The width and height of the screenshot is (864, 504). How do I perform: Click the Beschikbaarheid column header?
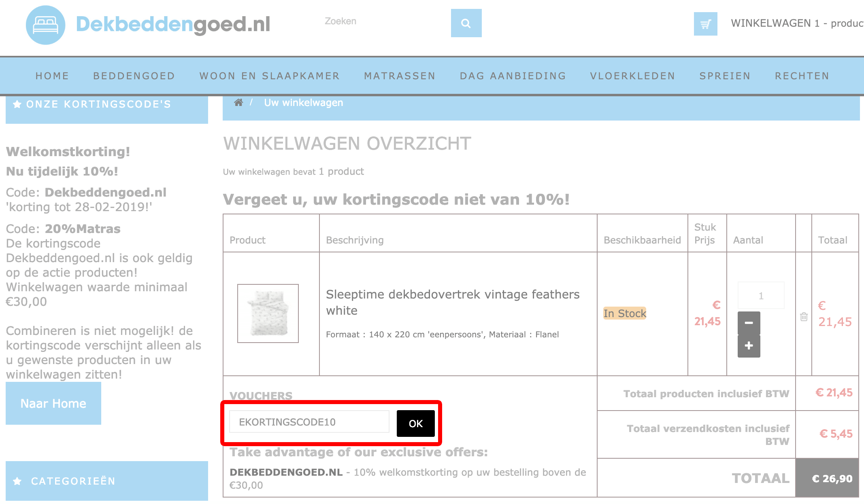642,240
